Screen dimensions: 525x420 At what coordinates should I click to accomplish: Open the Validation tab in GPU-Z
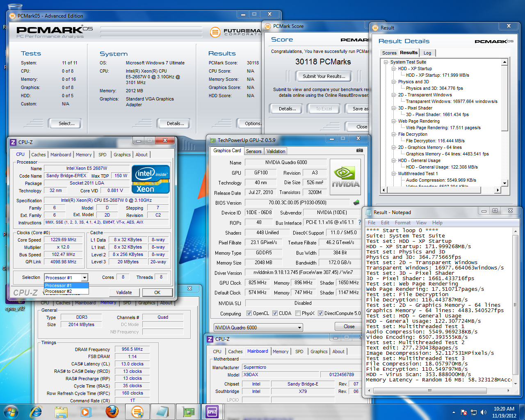[x=276, y=151]
